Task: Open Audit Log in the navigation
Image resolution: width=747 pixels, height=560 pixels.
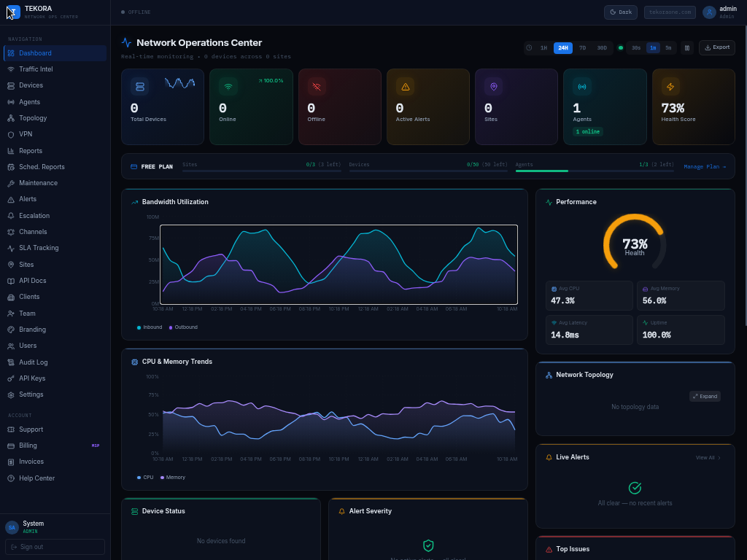Action: (x=55, y=362)
